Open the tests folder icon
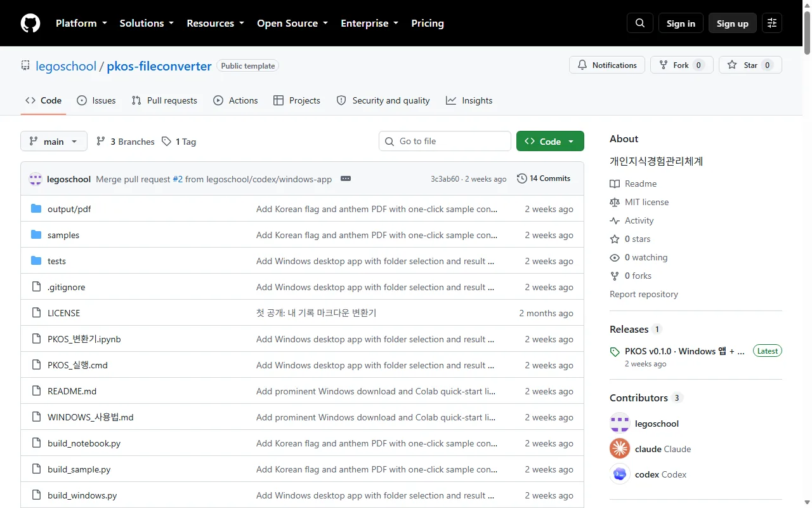Viewport: 812px width, 508px height. [36, 261]
